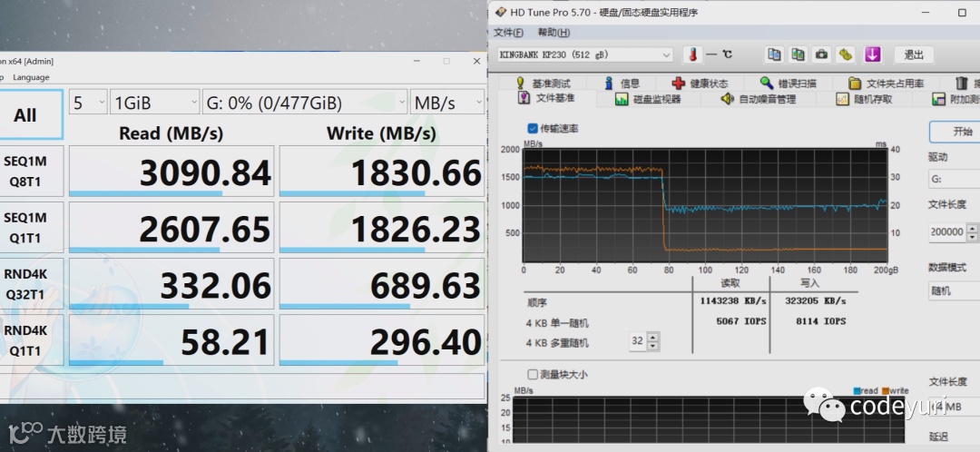Open the 磁盘监视器 disk monitor tab
The width and height of the screenshot is (980, 452).
tap(648, 99)
